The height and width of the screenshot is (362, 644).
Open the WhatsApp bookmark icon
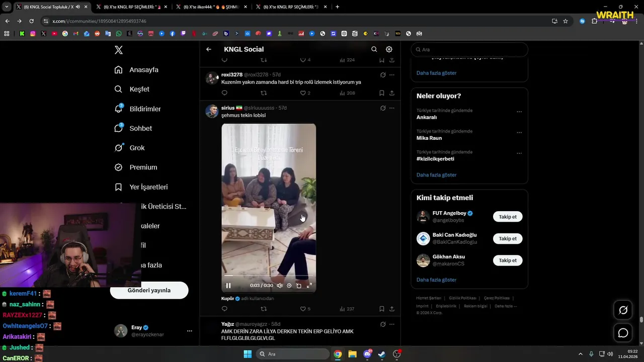[119, 34]
